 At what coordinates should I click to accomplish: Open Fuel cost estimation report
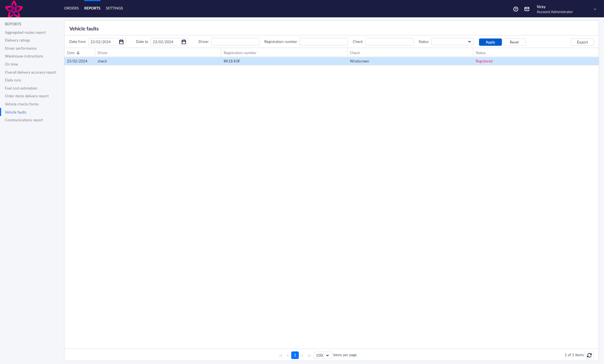coord(21,88)
